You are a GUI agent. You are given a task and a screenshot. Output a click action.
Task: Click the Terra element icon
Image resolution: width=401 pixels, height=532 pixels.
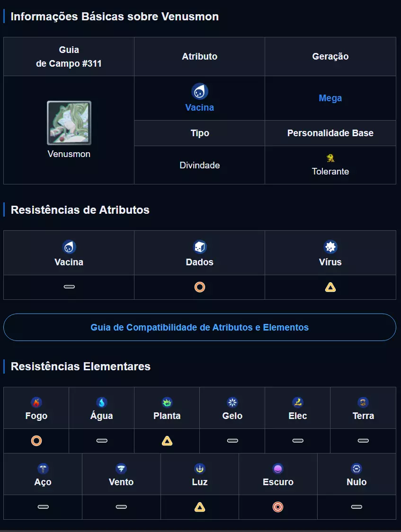tap(363, 402)
